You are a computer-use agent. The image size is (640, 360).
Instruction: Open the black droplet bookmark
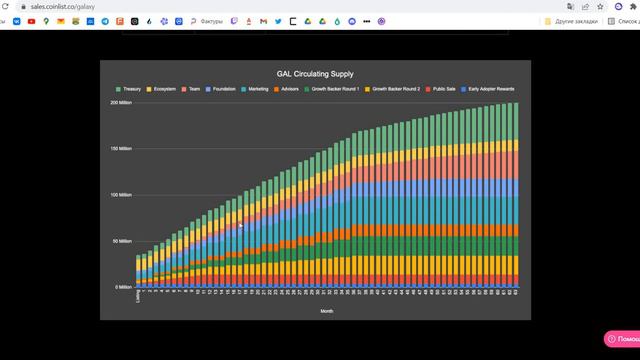pyautogui.click(x=149, y=21)
